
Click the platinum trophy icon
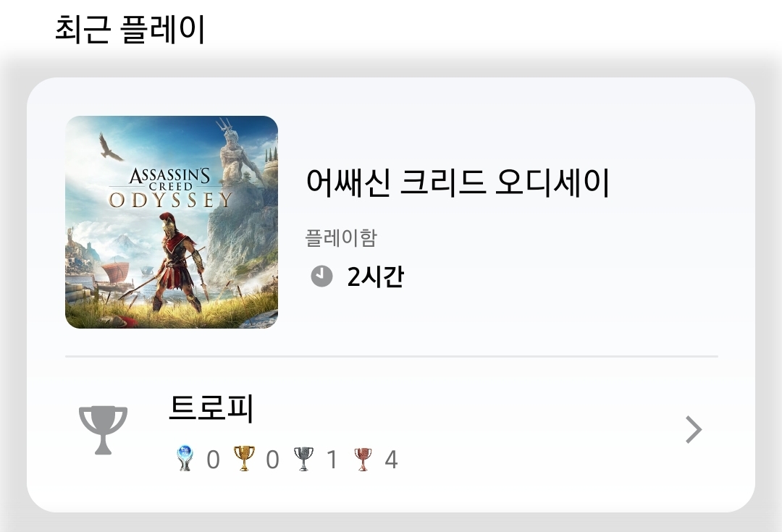185,458
